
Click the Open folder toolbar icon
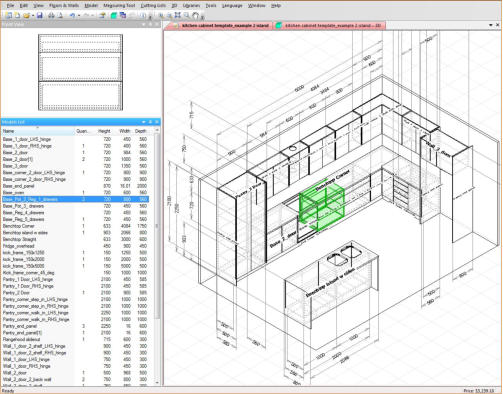26,15
